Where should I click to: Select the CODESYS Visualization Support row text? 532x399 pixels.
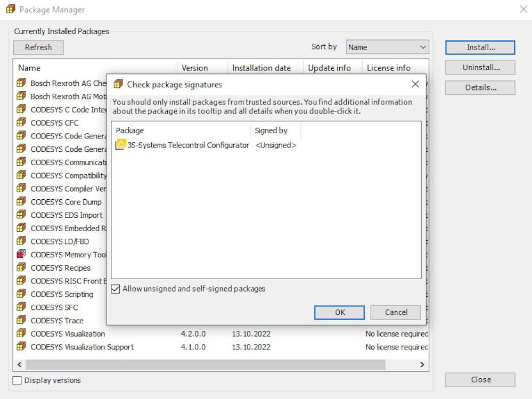coord(82,347)
